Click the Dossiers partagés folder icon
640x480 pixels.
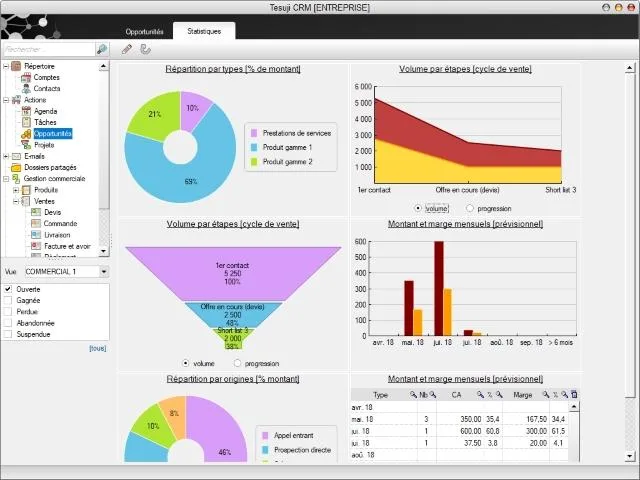pos(16,167)
